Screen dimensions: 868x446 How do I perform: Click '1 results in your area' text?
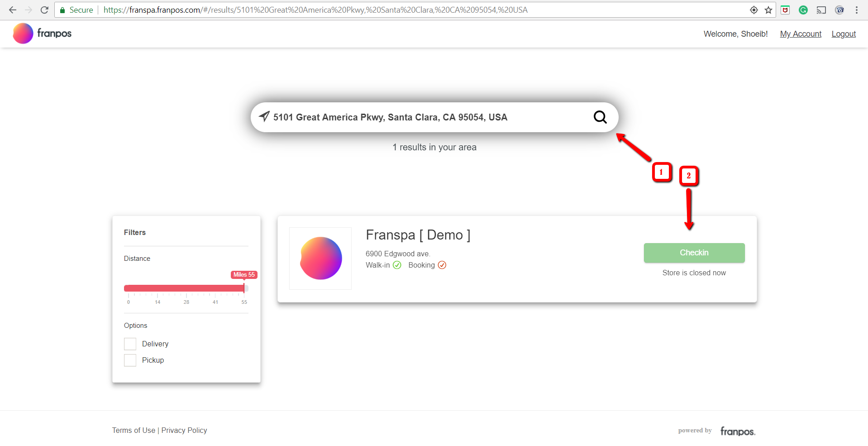(434, 147)
